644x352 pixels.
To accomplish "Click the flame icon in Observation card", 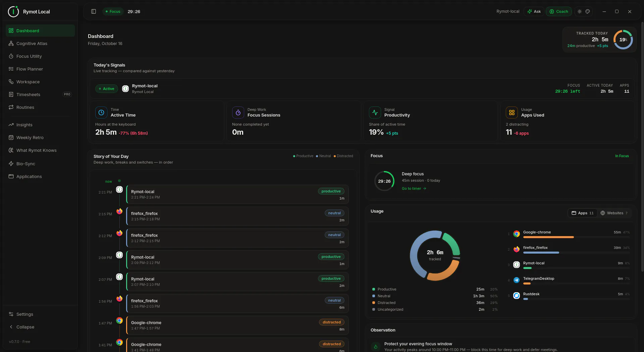I will 376,346.
